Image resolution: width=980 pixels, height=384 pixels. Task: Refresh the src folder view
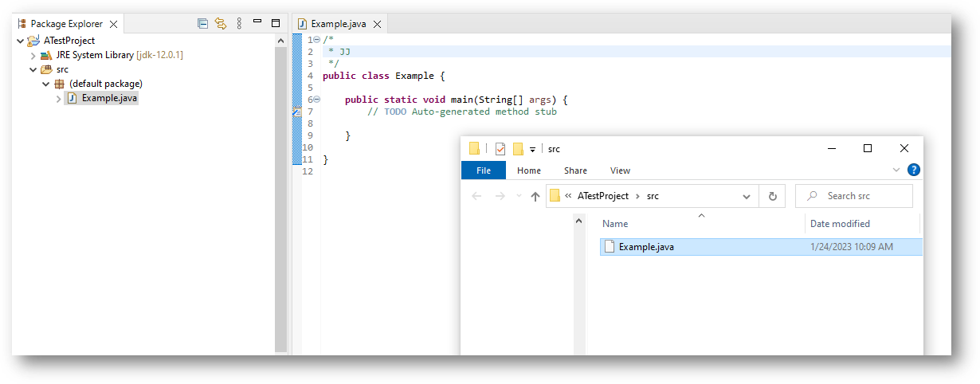(x=772, y=196)
